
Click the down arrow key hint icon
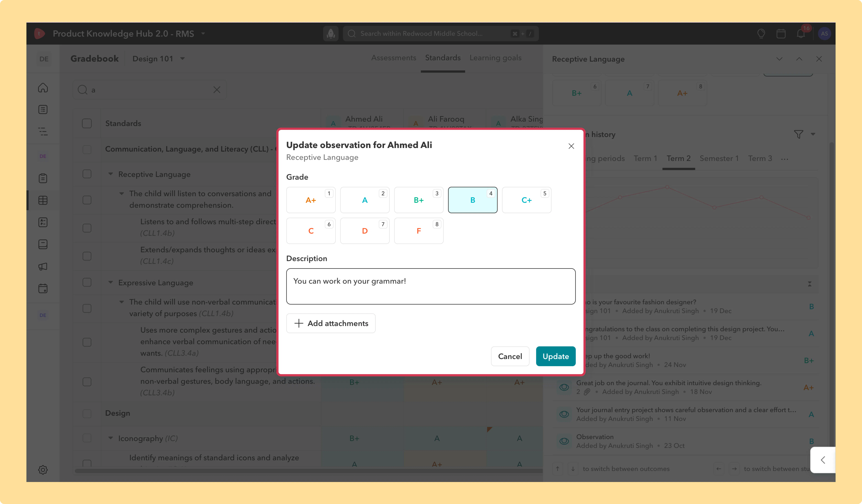pyautogui.click(x=573, y=469)
